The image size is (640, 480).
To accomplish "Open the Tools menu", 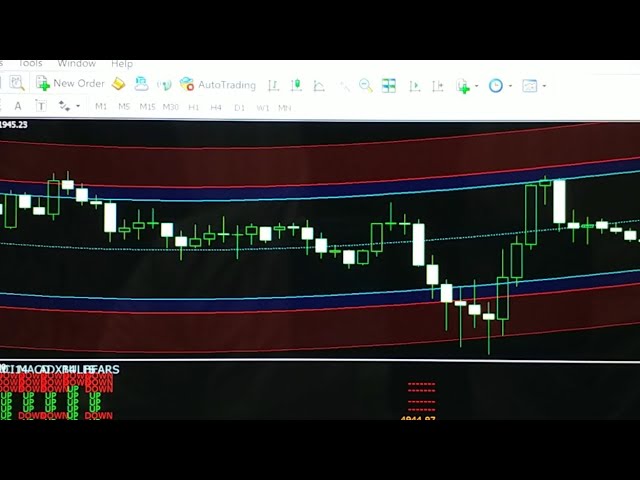I will coord(30,64).
